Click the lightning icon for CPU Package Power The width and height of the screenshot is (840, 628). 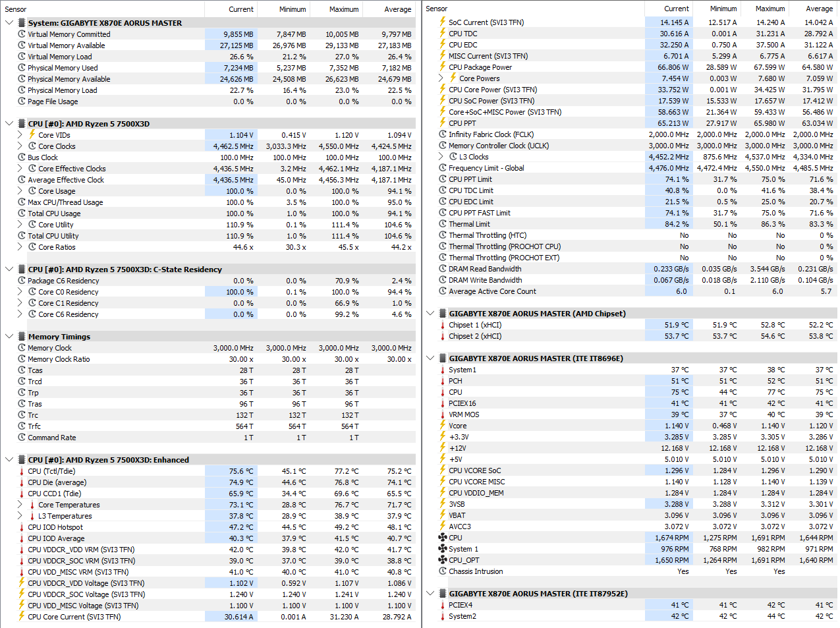click(x=443, y=67)
